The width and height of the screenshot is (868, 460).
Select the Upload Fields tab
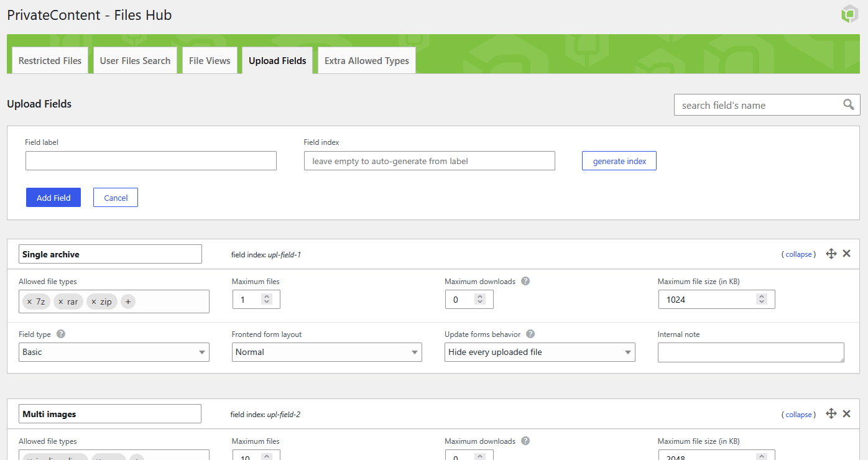277,60
